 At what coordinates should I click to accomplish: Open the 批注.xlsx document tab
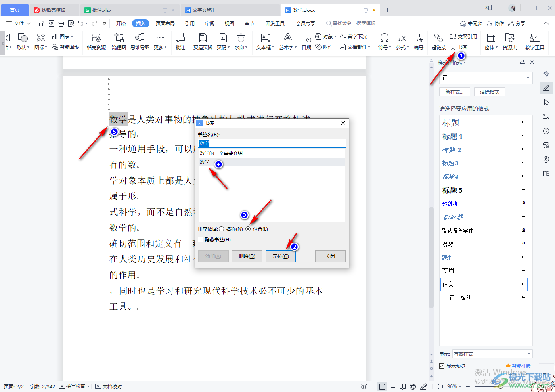click(130, 10)
